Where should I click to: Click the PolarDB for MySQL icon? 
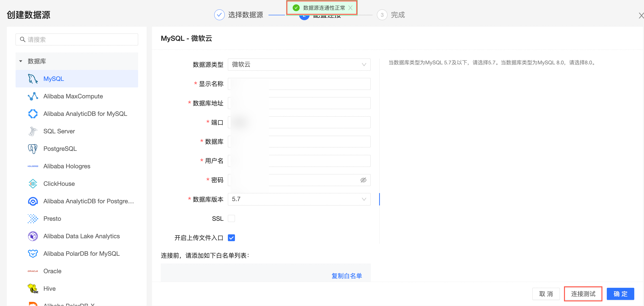33,254
